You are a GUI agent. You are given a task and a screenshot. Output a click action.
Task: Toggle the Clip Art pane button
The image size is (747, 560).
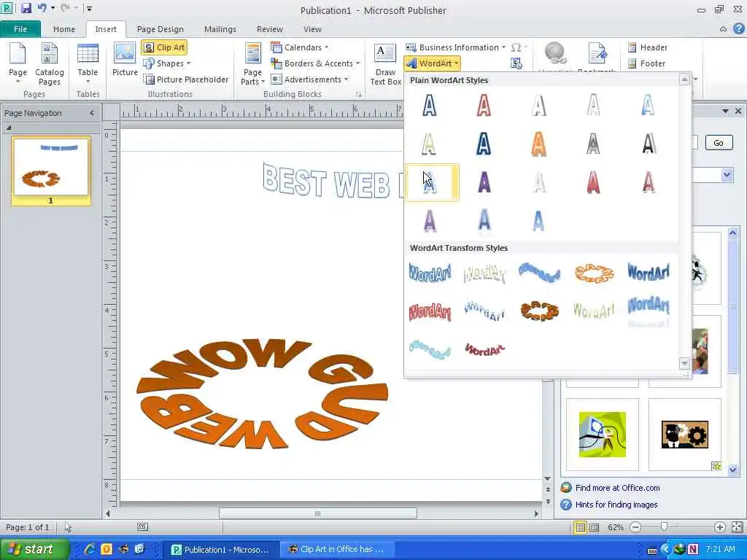tap(164, 47)
